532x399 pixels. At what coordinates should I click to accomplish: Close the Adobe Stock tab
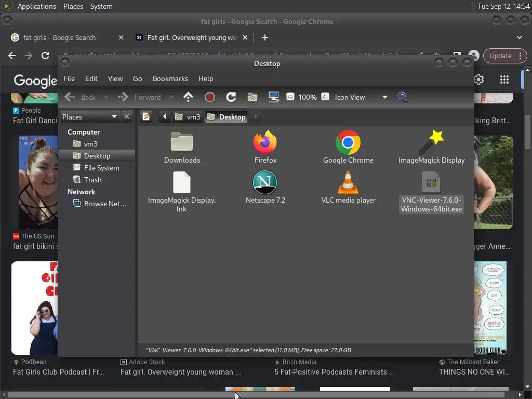click(245, 37)
